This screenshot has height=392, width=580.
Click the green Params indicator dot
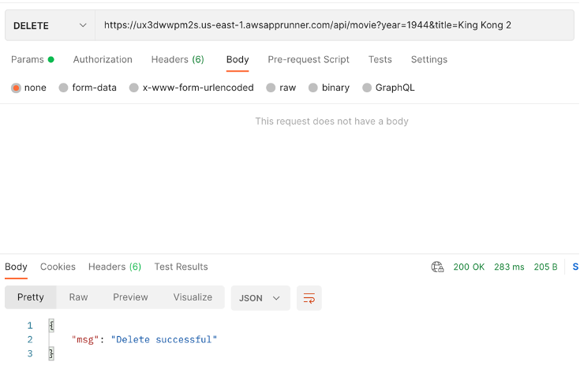click(51, 59)
